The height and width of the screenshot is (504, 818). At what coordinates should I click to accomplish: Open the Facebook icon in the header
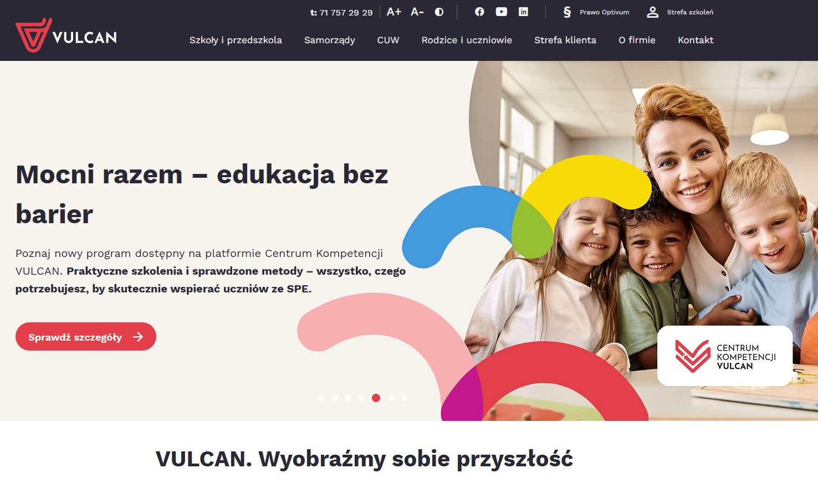click(479, 11)
